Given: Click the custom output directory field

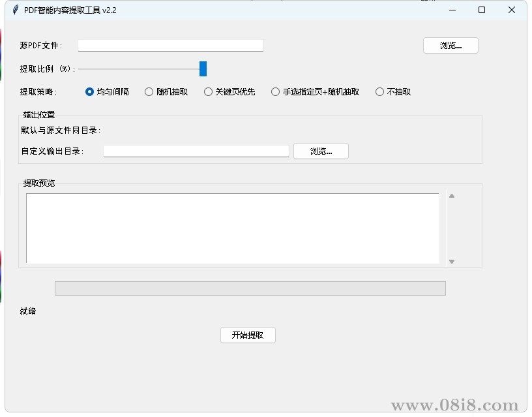Looking at the screenshot, I should [196, 151].
